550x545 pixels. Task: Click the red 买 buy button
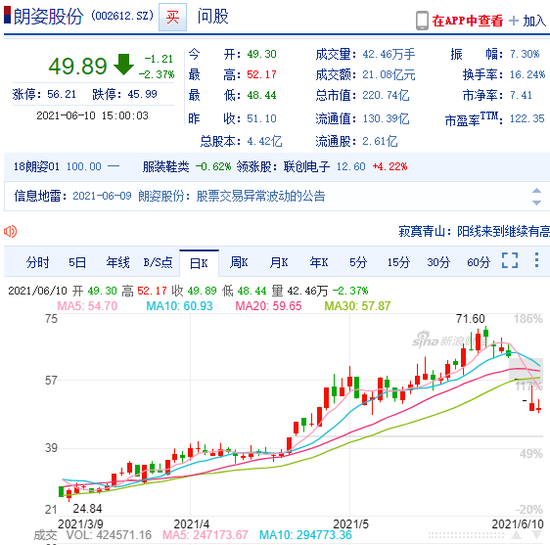point(172,17)
